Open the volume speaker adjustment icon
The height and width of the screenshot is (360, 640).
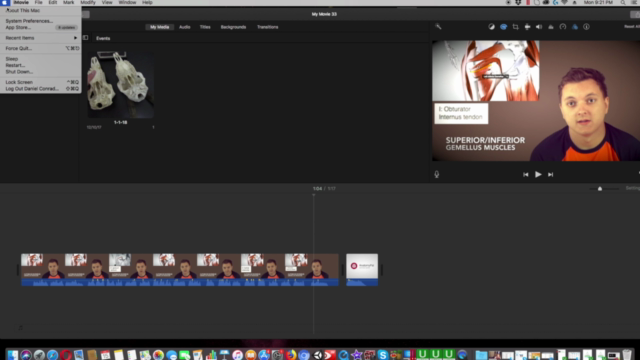[x=539, y=27]
